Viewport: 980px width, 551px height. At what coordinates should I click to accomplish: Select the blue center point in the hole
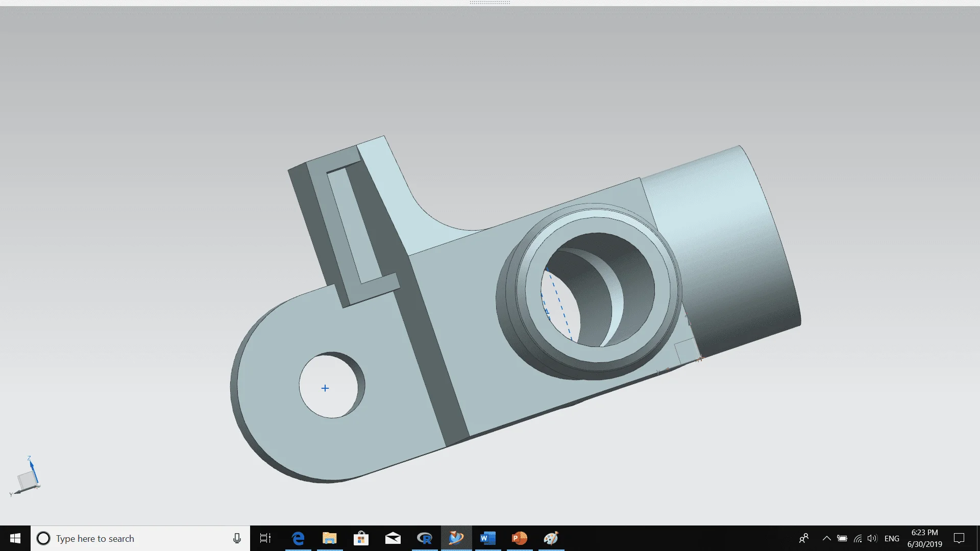[x=325, y=388]
